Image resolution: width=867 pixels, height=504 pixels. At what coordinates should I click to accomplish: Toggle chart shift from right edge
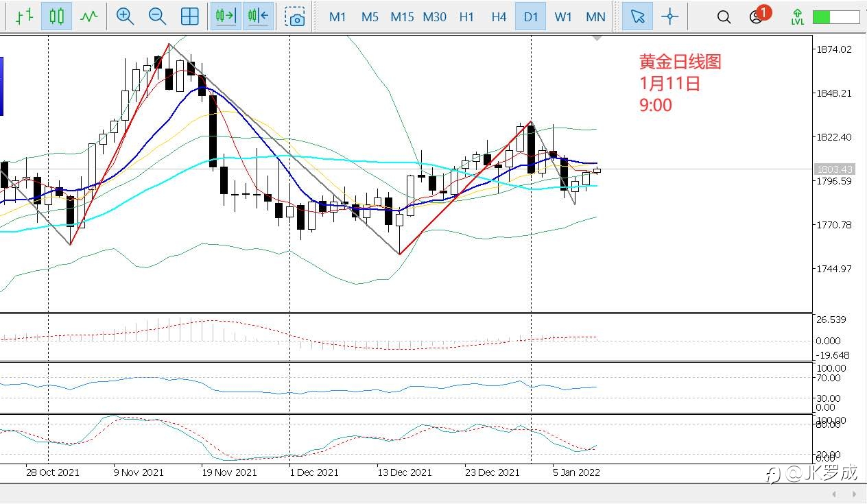point(258,16)
